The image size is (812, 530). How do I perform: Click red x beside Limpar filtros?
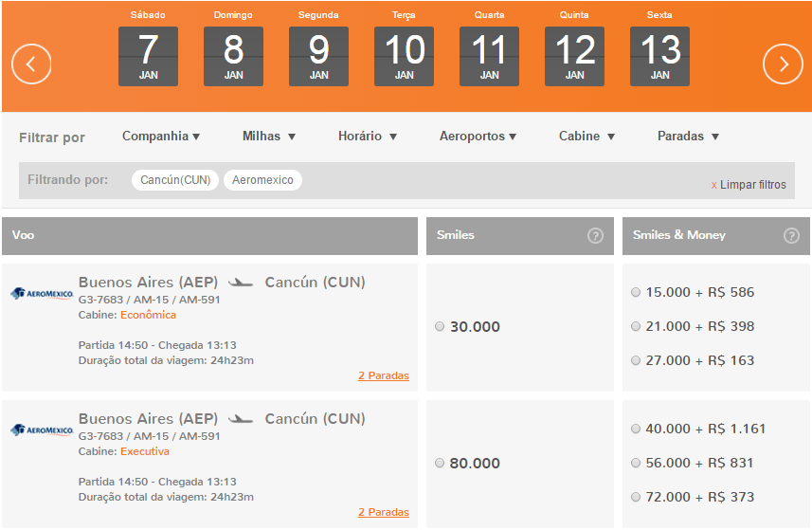[x=713, y=185]
